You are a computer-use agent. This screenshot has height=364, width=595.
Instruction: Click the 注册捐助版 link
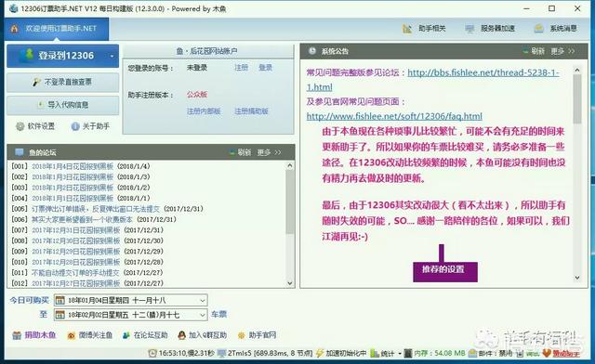tap(251, 111)
